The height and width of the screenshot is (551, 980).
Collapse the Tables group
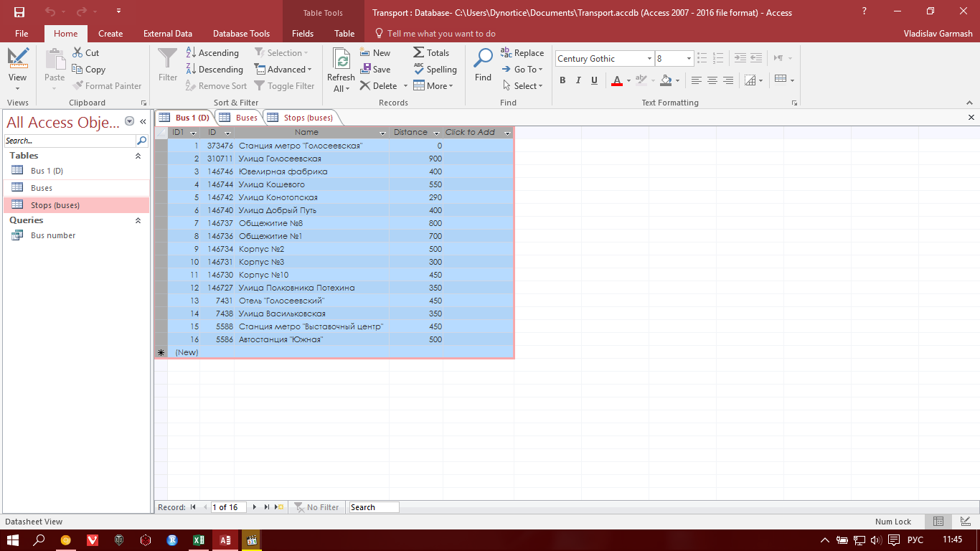[138, 156]
